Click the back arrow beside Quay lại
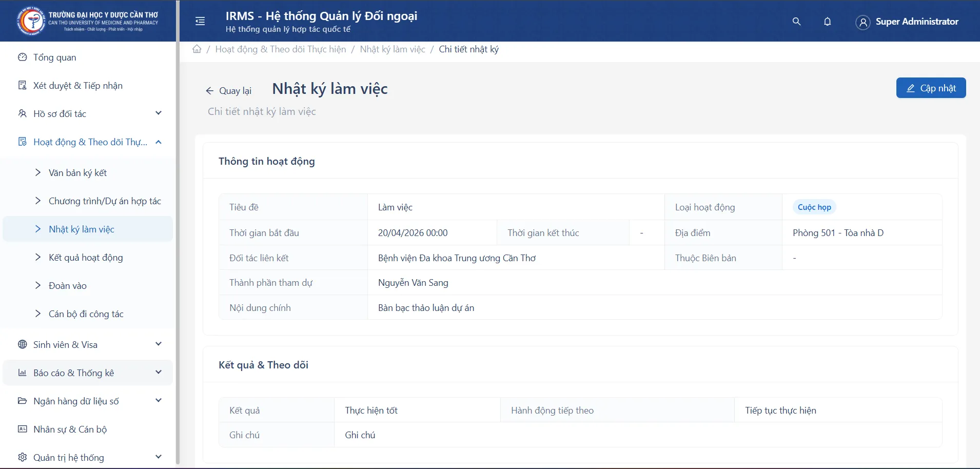This screenshot has height=469, width=980. point(210,90)
